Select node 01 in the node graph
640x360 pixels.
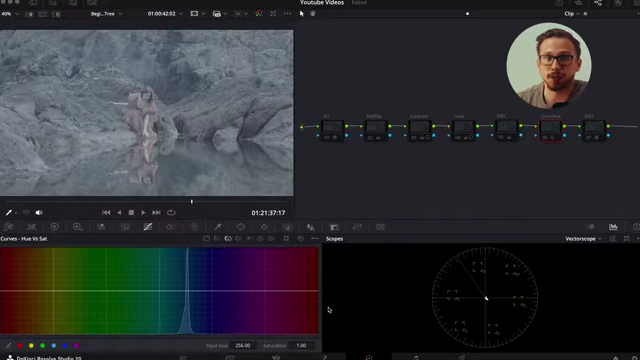(332, 130)
